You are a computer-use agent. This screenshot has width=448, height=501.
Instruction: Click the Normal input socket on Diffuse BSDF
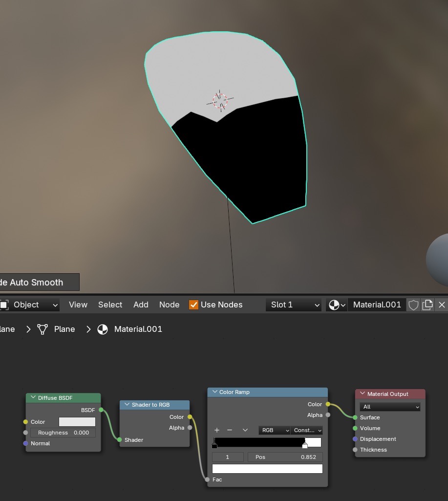coord(25,443)
